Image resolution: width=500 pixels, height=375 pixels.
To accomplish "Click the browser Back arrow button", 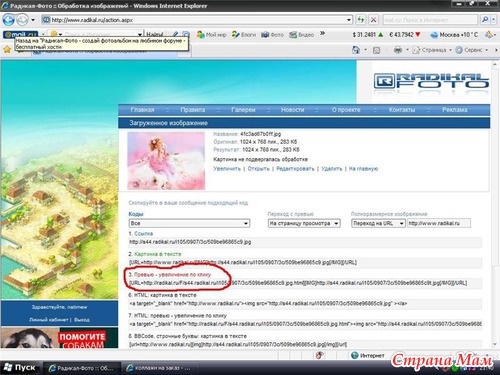I will [8, 20].
